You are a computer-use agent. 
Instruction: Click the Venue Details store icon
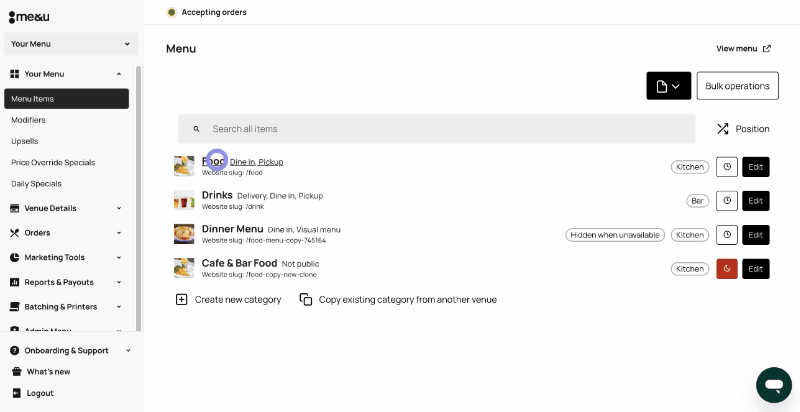click(14, 208)
